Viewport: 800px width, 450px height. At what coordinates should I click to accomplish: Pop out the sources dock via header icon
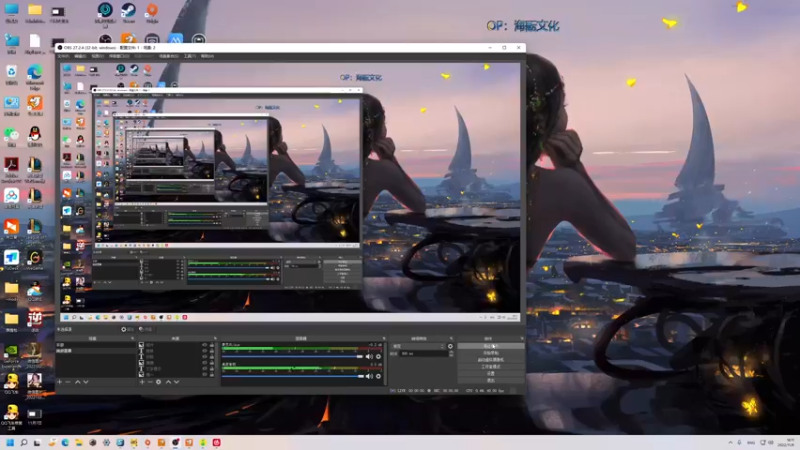coord(215,338)
